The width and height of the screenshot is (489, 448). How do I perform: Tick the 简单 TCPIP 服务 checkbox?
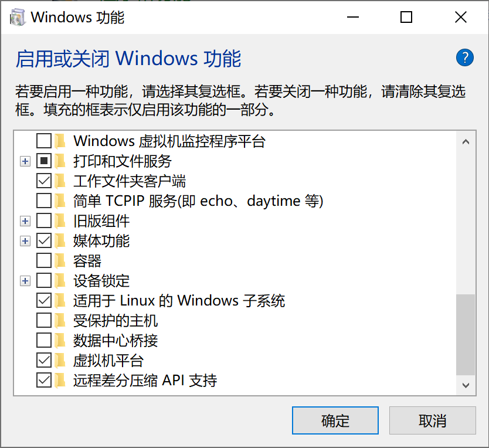click(44, 201)
